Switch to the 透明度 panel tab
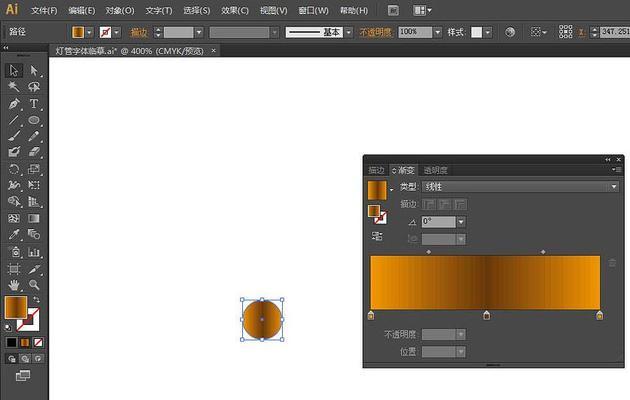This screenshot has width=630, height=400. 436,170
